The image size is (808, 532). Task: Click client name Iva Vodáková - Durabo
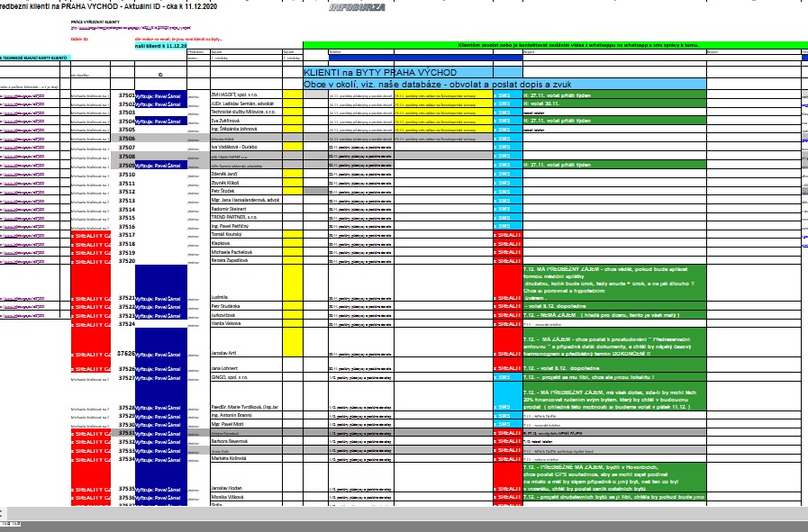click(234, 147)
